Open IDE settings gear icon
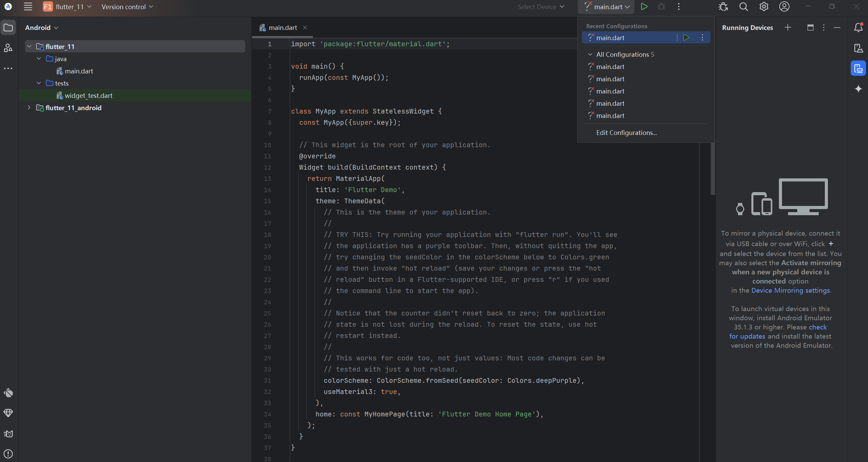The height and width of the screenshot is (462, 868). click(764, 6)
